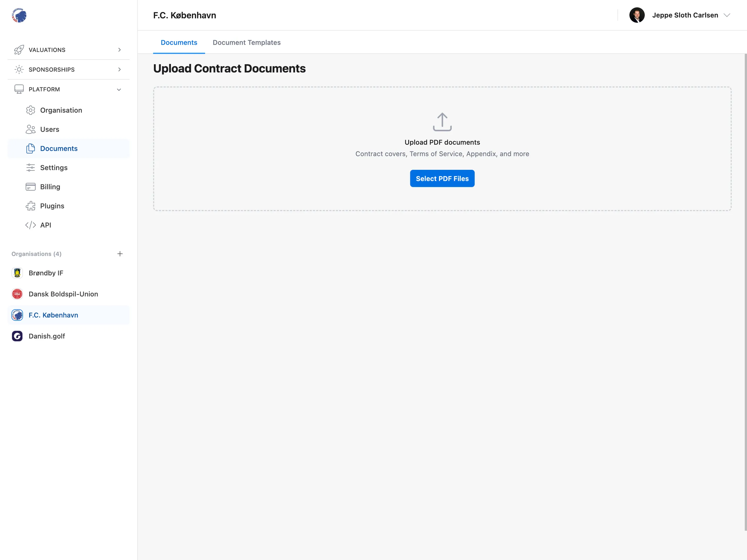Switch to the Dansk Boldspil-Union organisation

[x=69, y=294]
